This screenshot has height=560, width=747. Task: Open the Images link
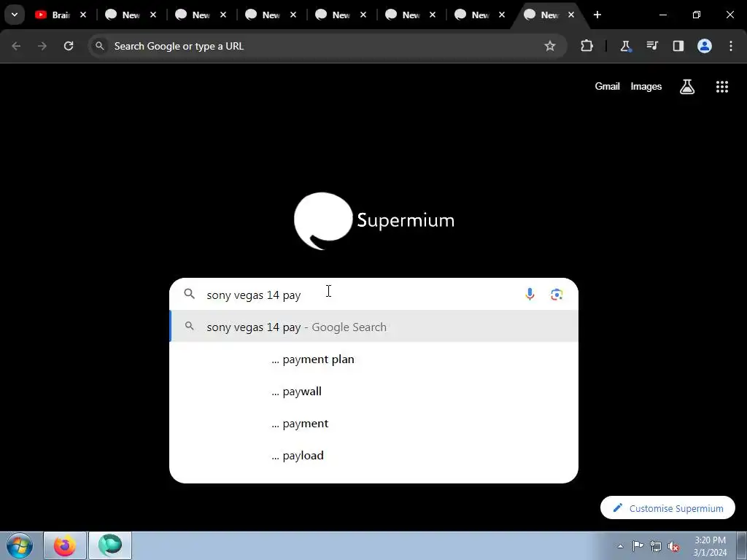[x=646, y=87]
